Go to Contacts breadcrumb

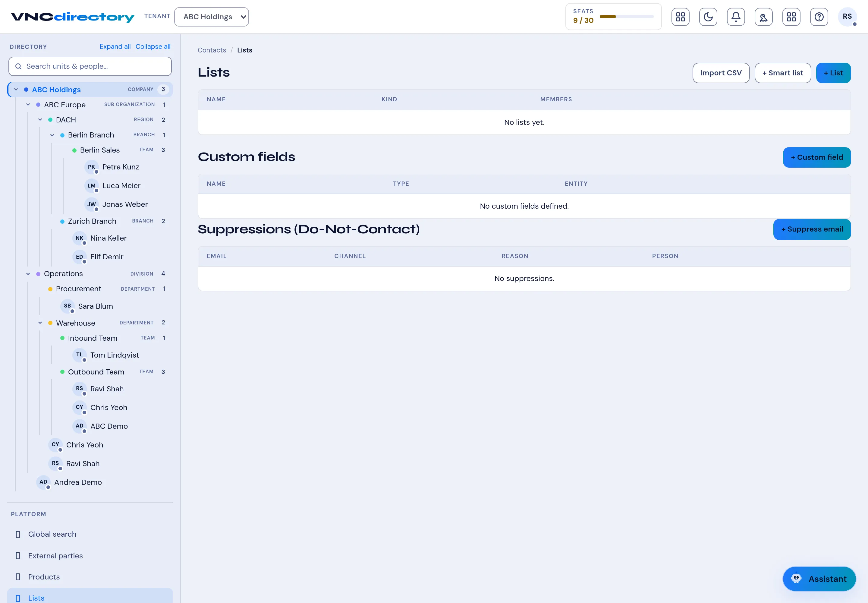click(212, 50)
